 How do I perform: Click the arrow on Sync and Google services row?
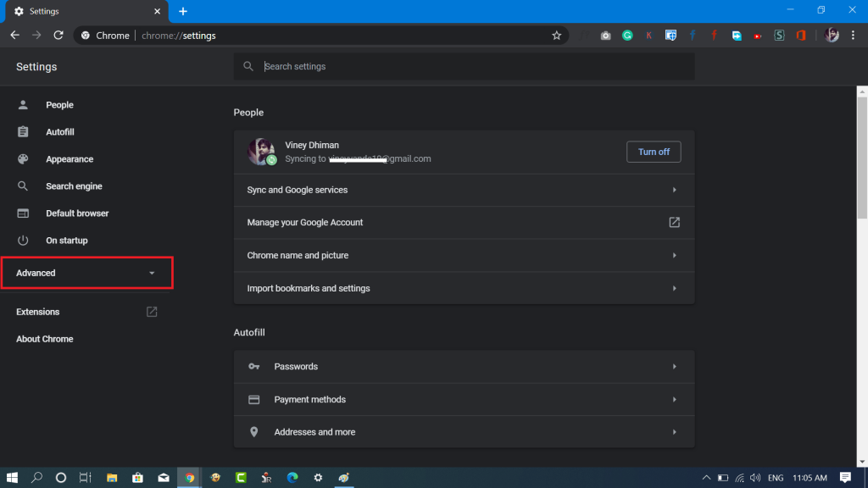674,190
